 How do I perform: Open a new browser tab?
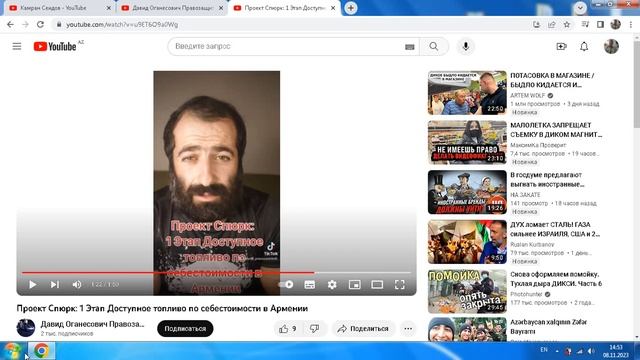pyautogui.click(x=351, y=8)
